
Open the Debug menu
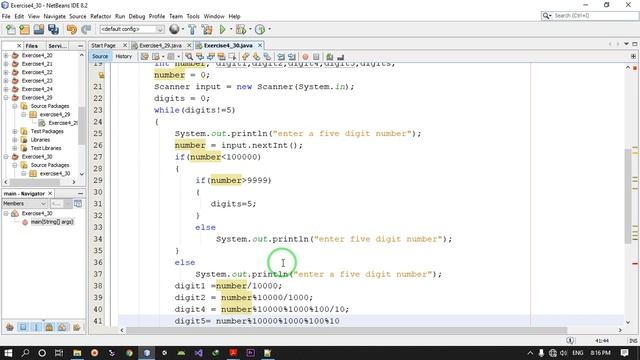(137, 16)
